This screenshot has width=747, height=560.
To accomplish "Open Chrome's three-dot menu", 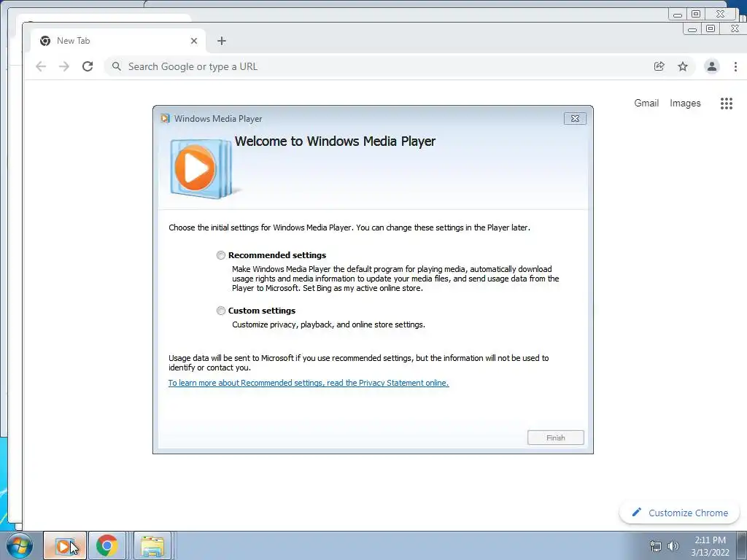I will (735, 66).
